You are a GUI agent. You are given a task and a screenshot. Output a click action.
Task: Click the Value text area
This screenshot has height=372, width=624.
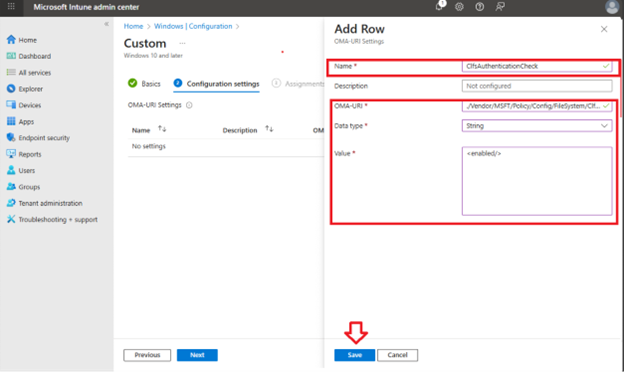537,181
